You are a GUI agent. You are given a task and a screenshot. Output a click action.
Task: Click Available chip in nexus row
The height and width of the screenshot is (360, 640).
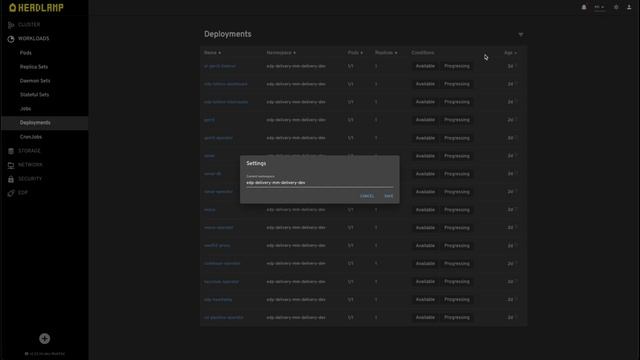pos(425,210)
